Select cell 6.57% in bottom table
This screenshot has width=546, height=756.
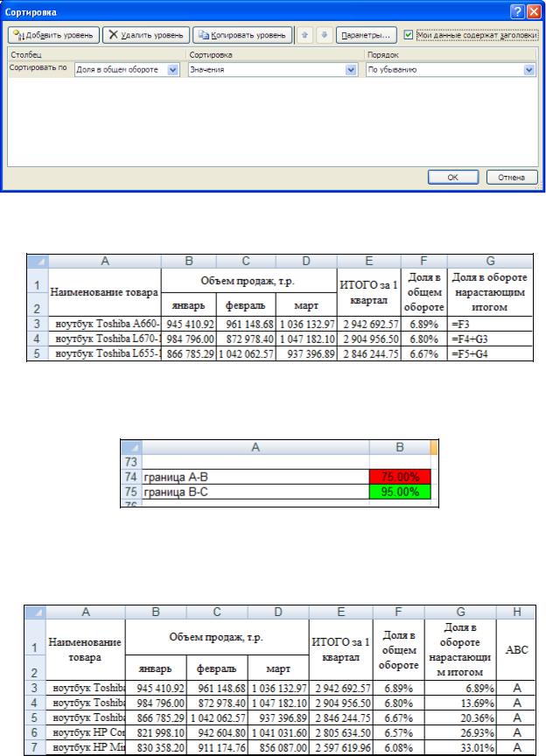[399, 733]
